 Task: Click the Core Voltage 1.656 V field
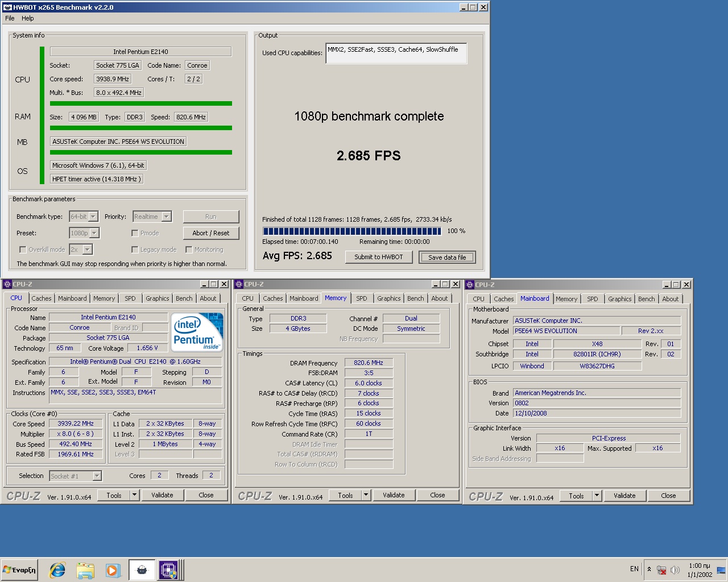147,348
